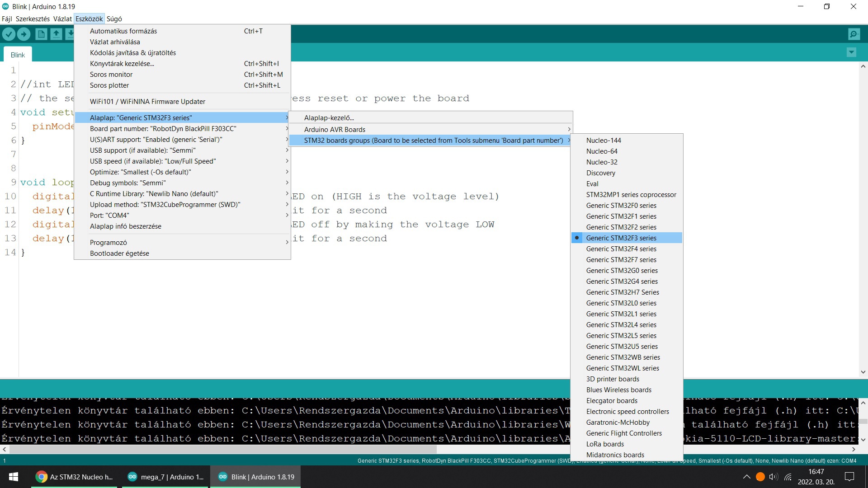Viewport: 868px width, 488px height.
Task: Click Alaplap-kezelő... boards manager entry
Action: [329, 118]
